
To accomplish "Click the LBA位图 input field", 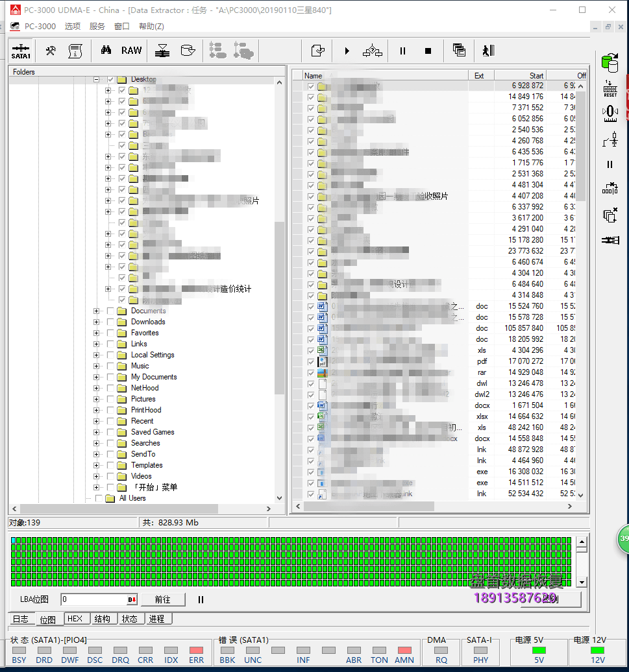I will [x=94, y=599].
